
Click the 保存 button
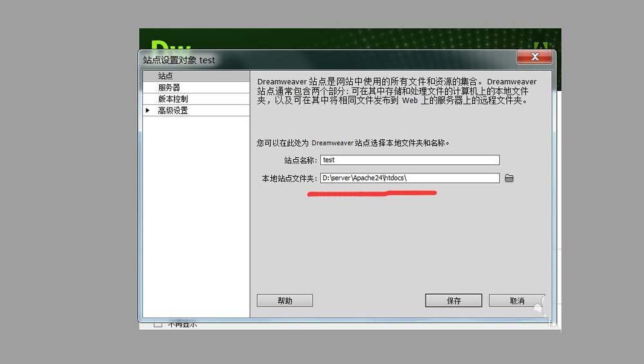(x=453, y=300)
